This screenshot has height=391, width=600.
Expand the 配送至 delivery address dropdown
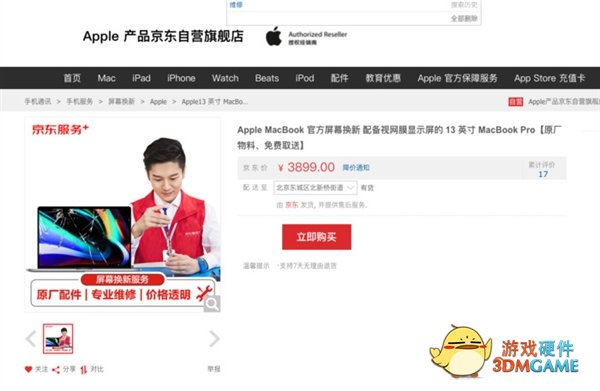click(x=315, y=187)
